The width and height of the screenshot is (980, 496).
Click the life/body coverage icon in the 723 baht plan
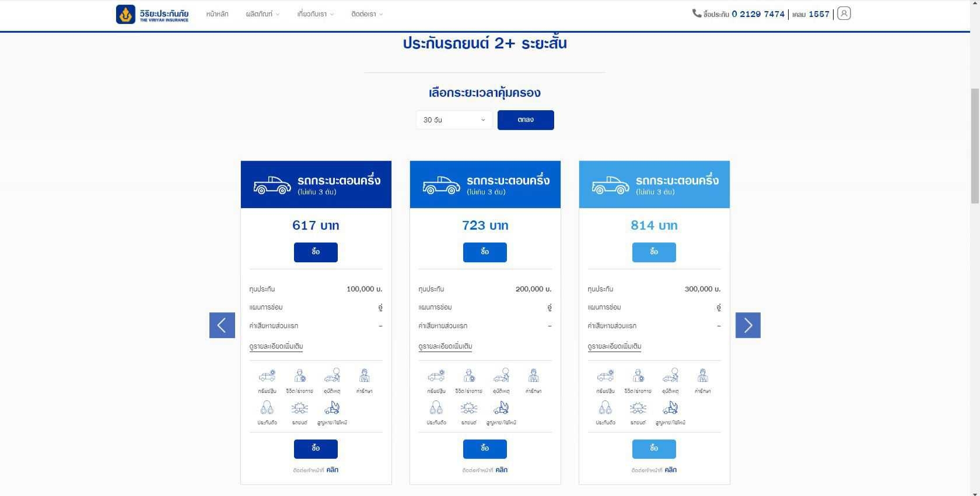469,377
